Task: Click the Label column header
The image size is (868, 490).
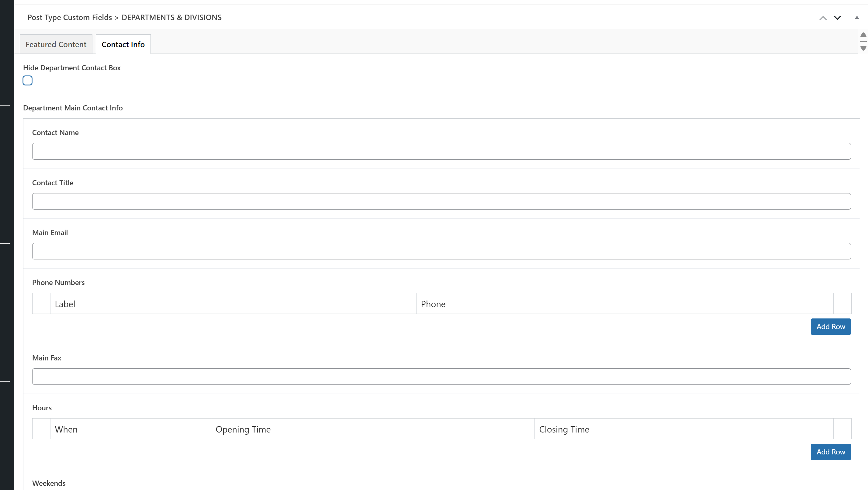Action: 65,304
